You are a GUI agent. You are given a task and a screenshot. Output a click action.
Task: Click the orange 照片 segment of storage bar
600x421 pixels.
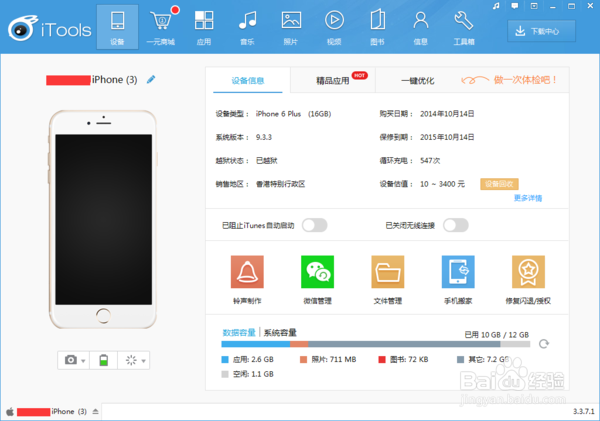299,344
